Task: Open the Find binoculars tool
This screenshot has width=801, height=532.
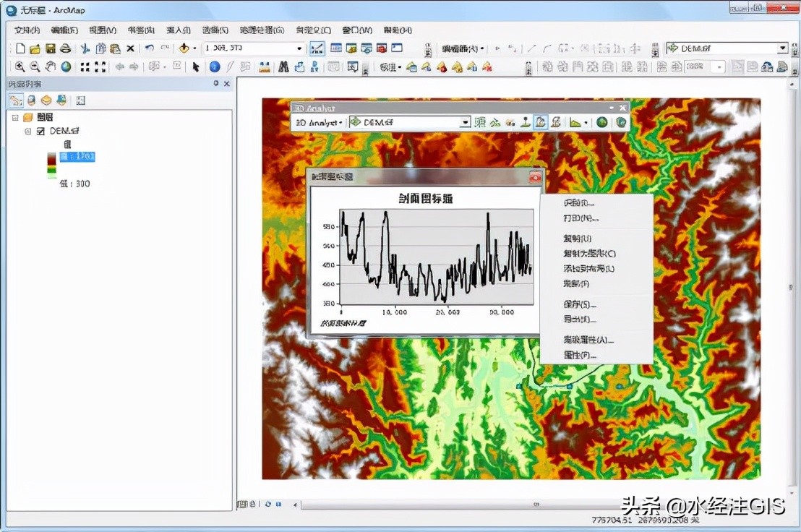Action: [284, 67]
